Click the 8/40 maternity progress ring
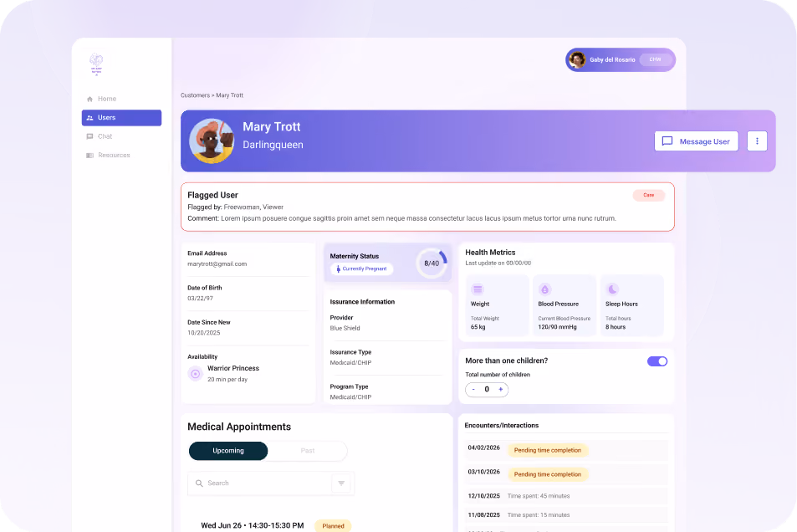797x532 pixels. tap(432, 263)
